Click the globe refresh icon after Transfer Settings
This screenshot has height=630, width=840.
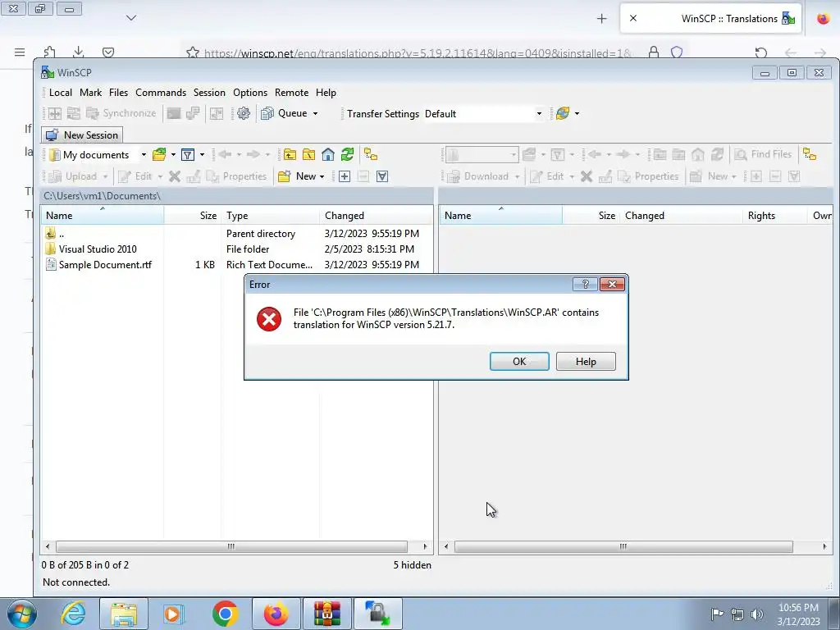[x=563, y=113]
